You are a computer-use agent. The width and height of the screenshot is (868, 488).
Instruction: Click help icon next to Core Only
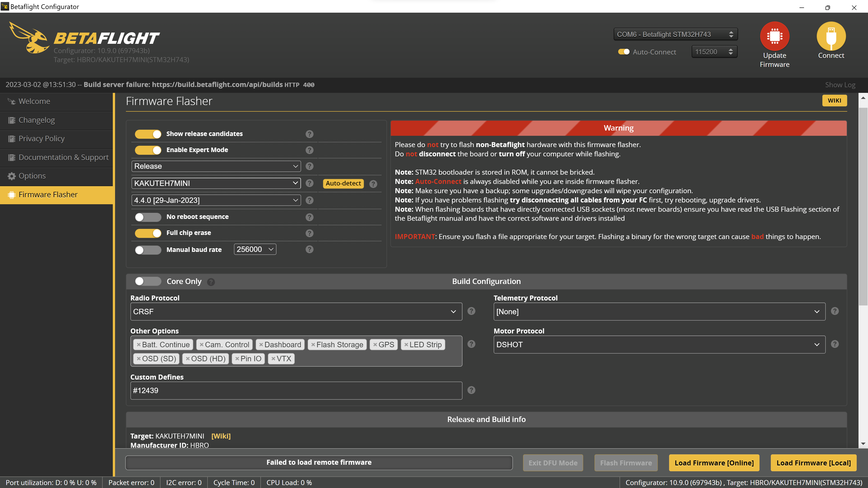(211, 282)
